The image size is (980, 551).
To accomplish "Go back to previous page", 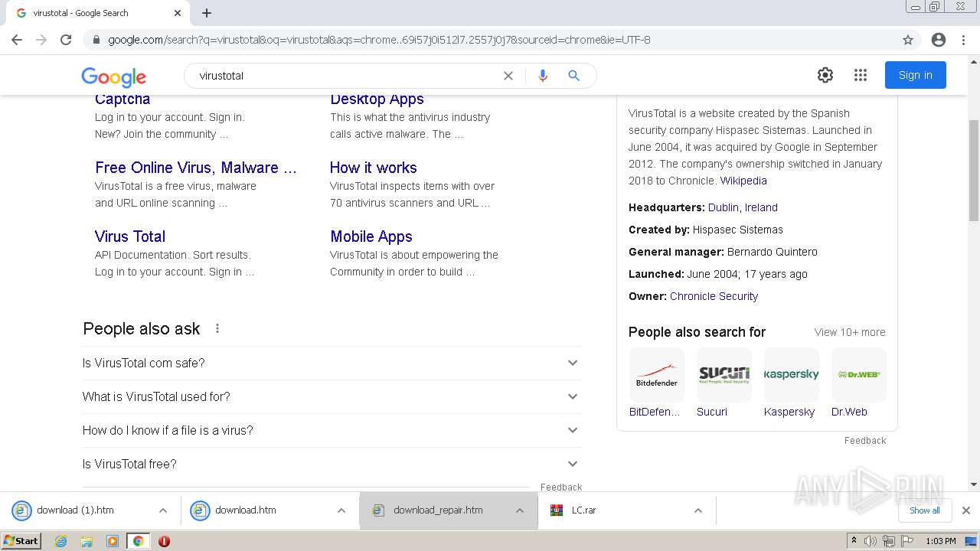I will tap(17, 40).
